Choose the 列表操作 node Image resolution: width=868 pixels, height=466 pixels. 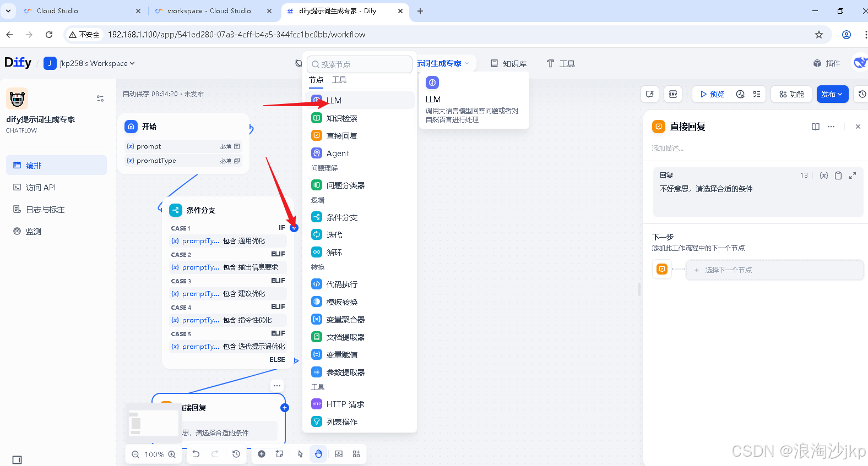coord(359,421)
